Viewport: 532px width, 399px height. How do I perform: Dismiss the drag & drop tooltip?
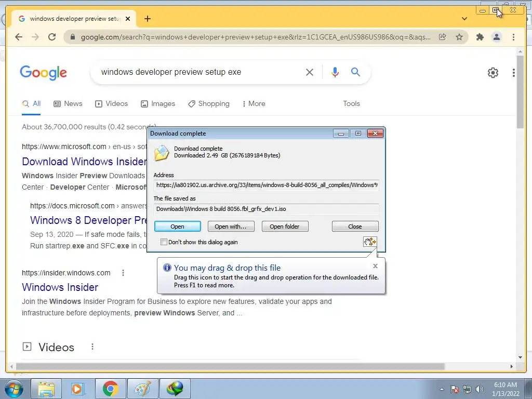pyautogui.click(x=375, y=266)
